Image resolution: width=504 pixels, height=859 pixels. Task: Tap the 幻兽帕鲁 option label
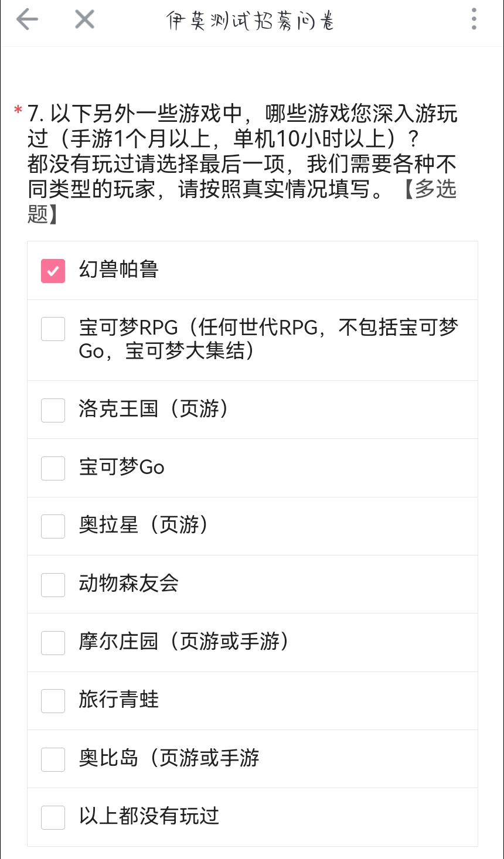click(x=119, y=270)
